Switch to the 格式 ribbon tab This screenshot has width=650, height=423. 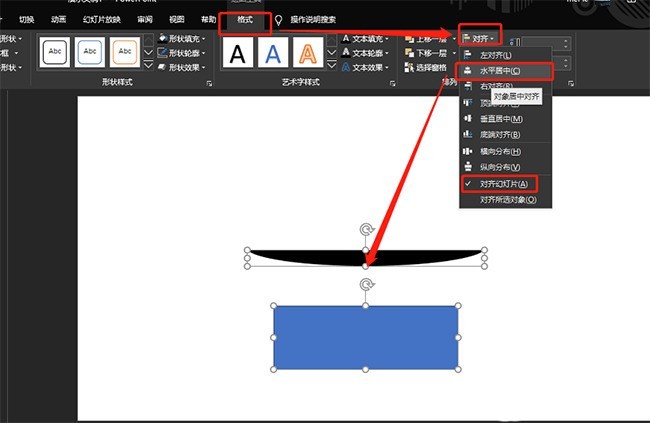(245, 19)
